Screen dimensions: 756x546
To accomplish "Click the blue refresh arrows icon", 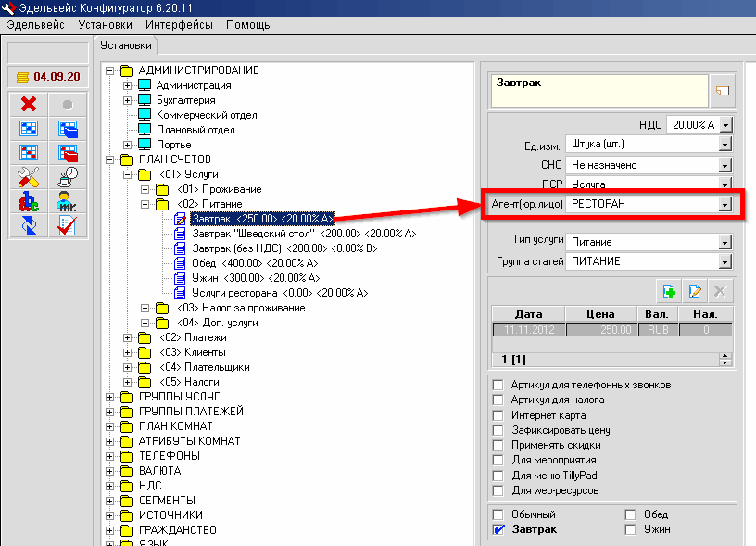I will [x=28, y=224].
